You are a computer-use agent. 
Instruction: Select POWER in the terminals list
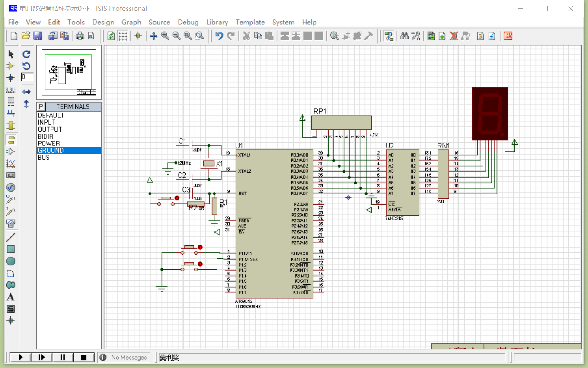49,143
